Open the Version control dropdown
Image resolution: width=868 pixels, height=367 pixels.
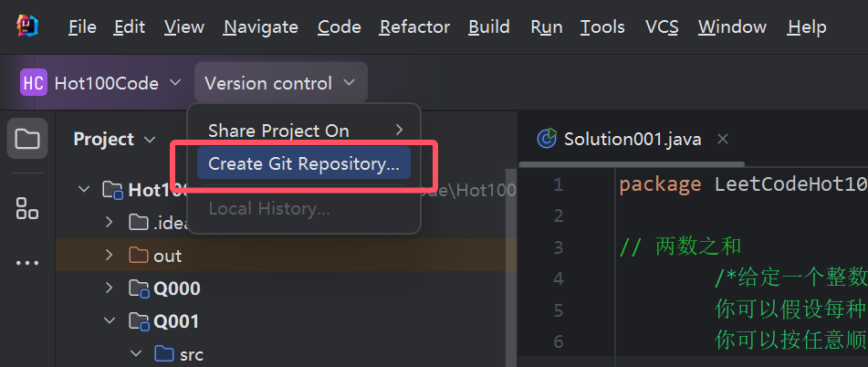point(280,83)
